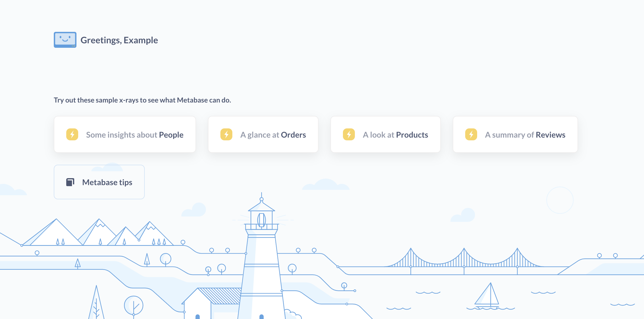Click the lightning bolt icon on Reviews card
This screenshot has height=319, width=644.
pos(472,134)
